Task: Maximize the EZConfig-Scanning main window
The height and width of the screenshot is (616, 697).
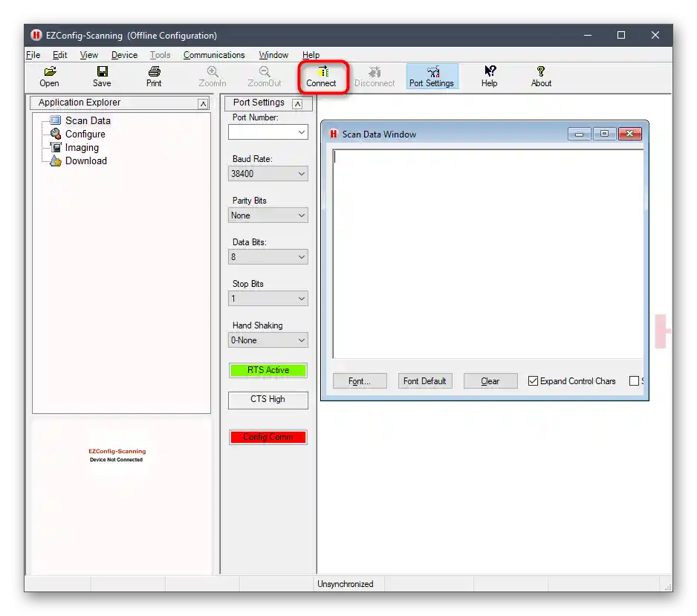Action: [x=621, y=35]
